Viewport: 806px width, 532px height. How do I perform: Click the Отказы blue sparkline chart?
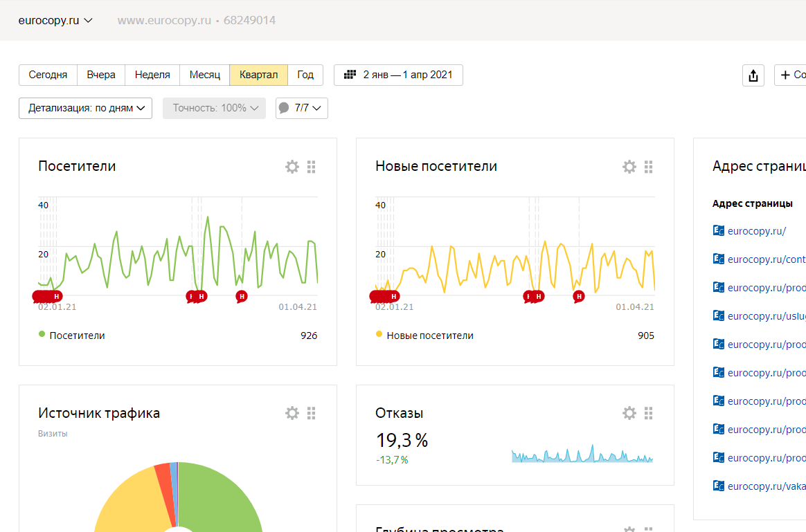(x=582, y=453)
